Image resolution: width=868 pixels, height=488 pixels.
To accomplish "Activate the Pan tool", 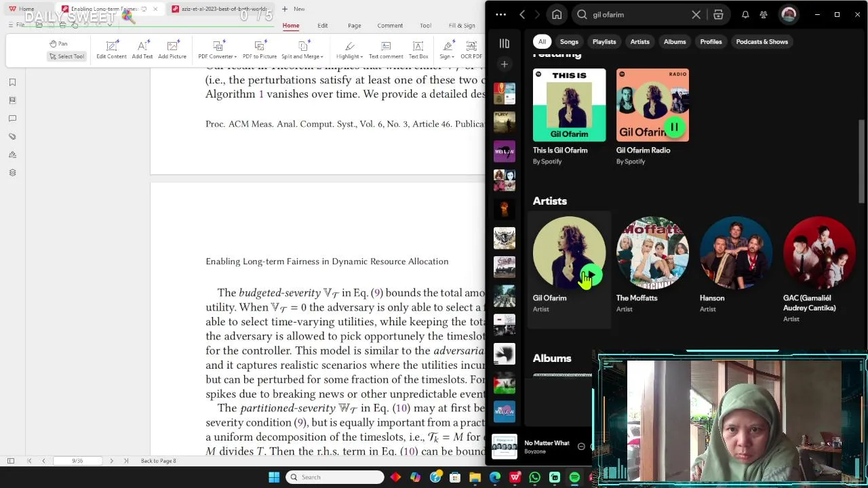I will coord(58,43).
